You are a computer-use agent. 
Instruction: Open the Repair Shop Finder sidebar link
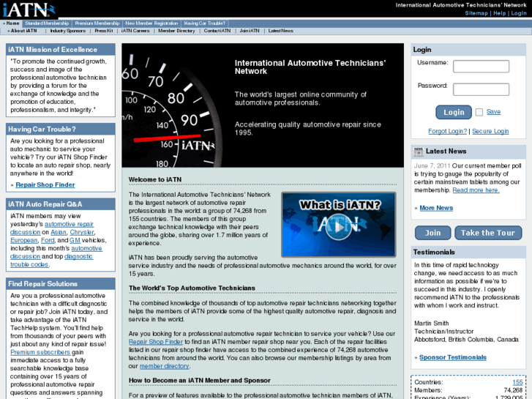[x=45, y=184]
